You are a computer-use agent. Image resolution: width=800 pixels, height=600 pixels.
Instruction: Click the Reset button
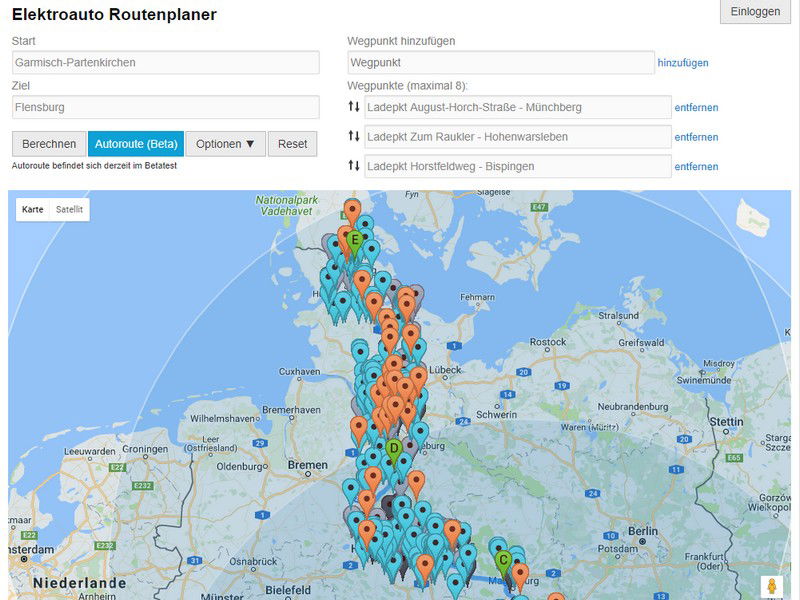coord(292,144)
